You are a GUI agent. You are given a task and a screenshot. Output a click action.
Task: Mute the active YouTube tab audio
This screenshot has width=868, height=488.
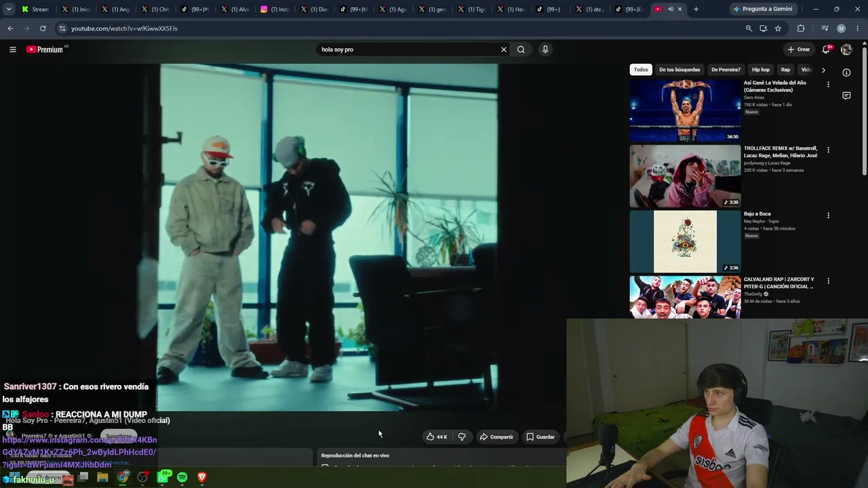point(670,9)
